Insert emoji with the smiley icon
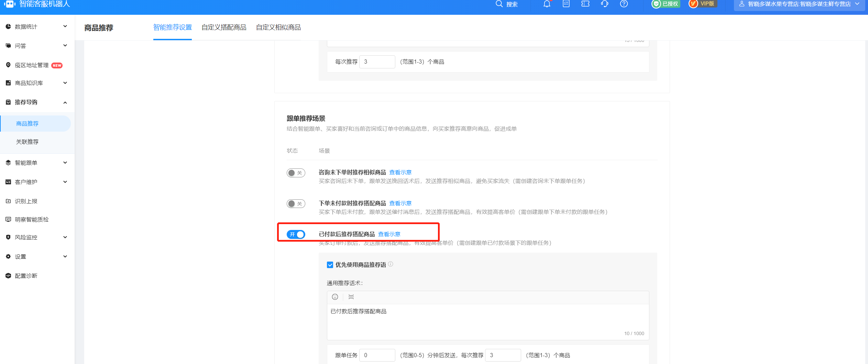This screenshot has width=868, height=364. tap(335, 297)
